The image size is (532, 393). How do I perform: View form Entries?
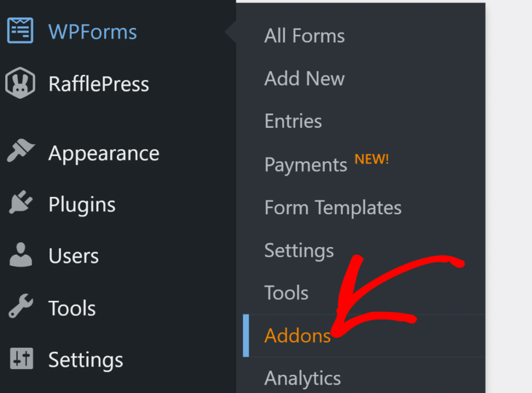292,121
